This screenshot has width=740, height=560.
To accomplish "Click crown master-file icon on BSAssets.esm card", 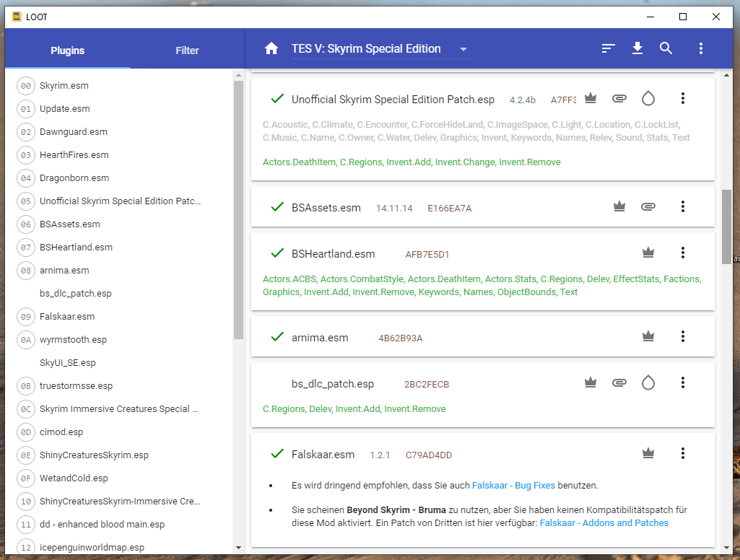I will 619,207.
